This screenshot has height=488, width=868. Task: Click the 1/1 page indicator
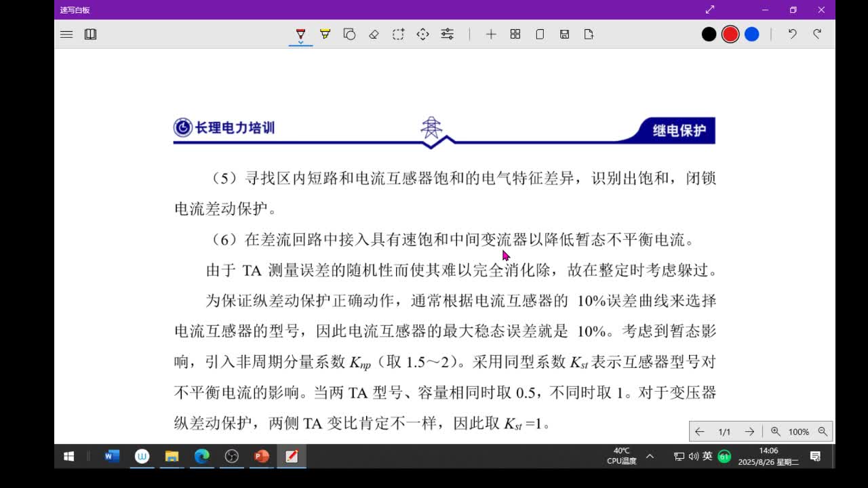(x=724, y=432)
